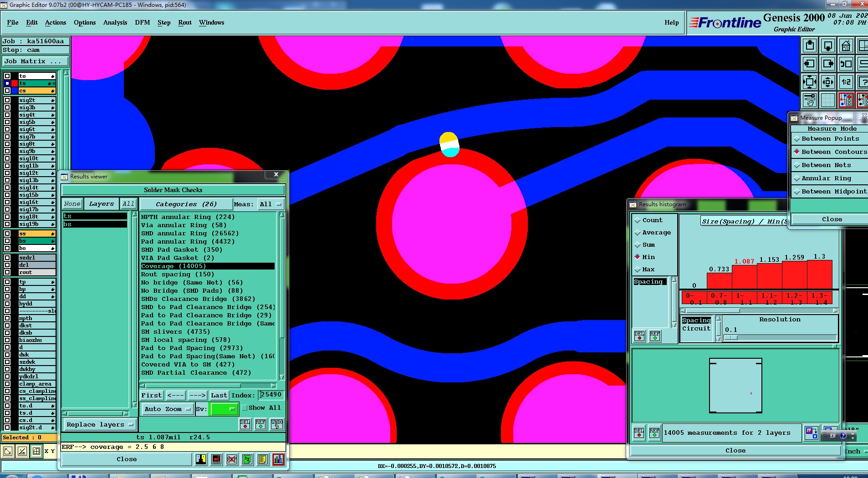Click the 0.733 histogram bar

720,280
